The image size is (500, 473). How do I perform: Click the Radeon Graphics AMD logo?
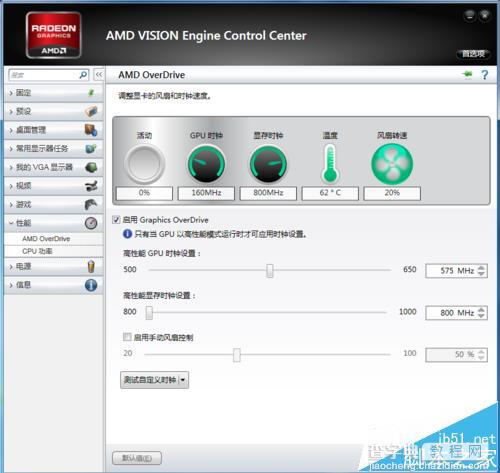[54, 35]
